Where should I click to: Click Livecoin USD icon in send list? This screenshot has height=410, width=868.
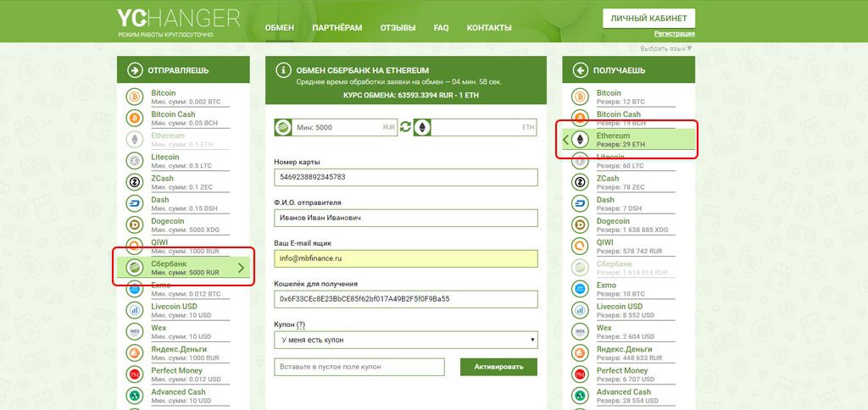click(x=134, y=310)
